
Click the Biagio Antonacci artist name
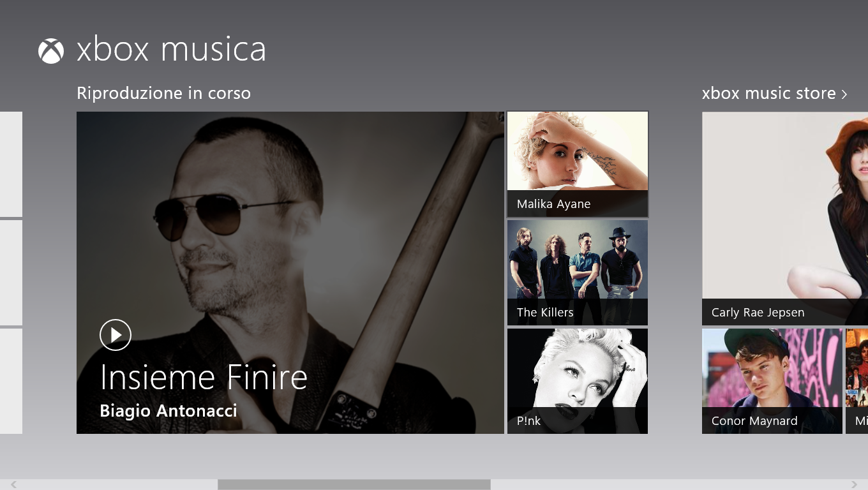(168, 411)
